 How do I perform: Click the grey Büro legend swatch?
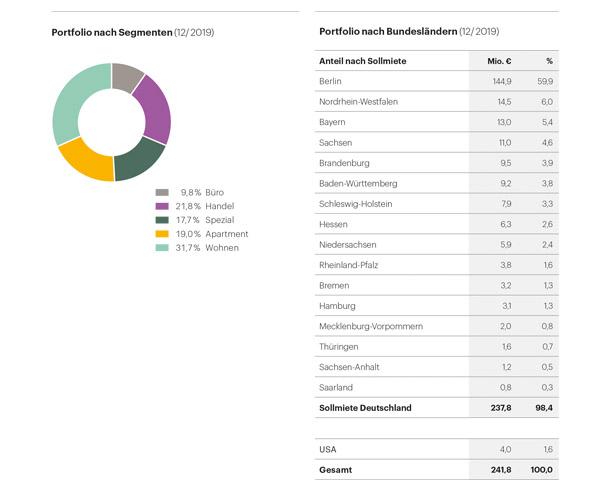click(162, 192)
